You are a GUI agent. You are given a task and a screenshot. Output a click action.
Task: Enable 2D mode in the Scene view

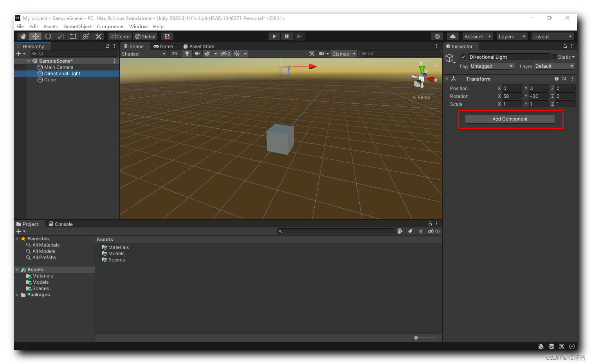(x=175, y=54)
